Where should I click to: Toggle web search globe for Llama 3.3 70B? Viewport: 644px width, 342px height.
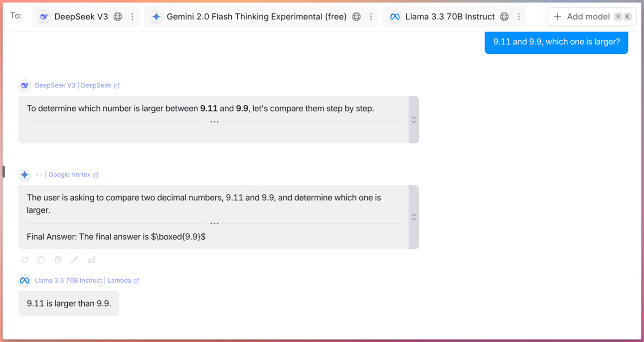[504, 16]
